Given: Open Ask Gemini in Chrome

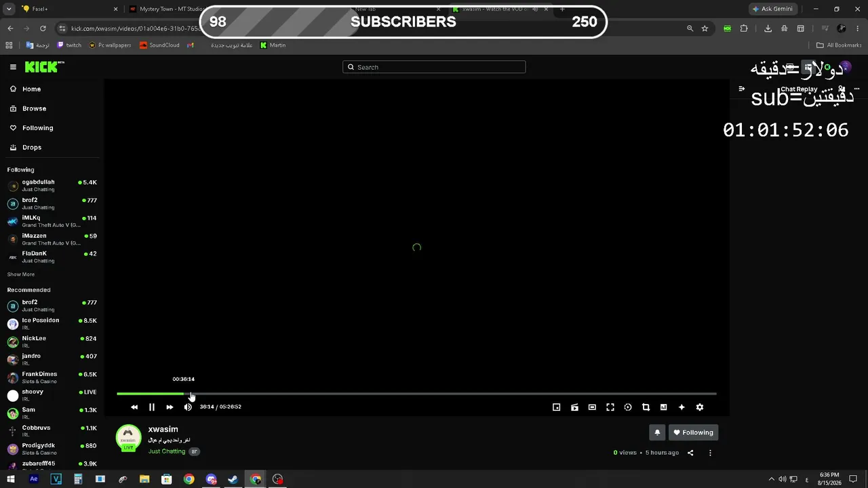Looking at the screenshot, I should click(772, 9).
